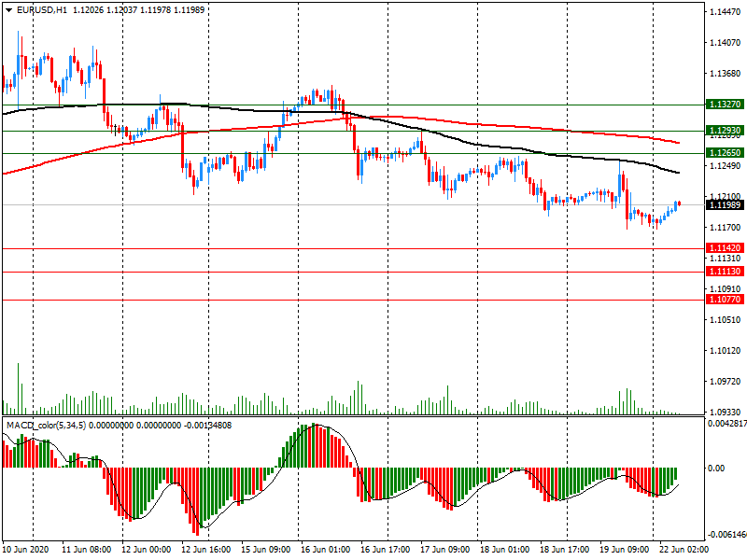Viewport: 747px width, 560px height.
Task: Click the 1.09330 price axis label
Action: [x=726, y=412]
